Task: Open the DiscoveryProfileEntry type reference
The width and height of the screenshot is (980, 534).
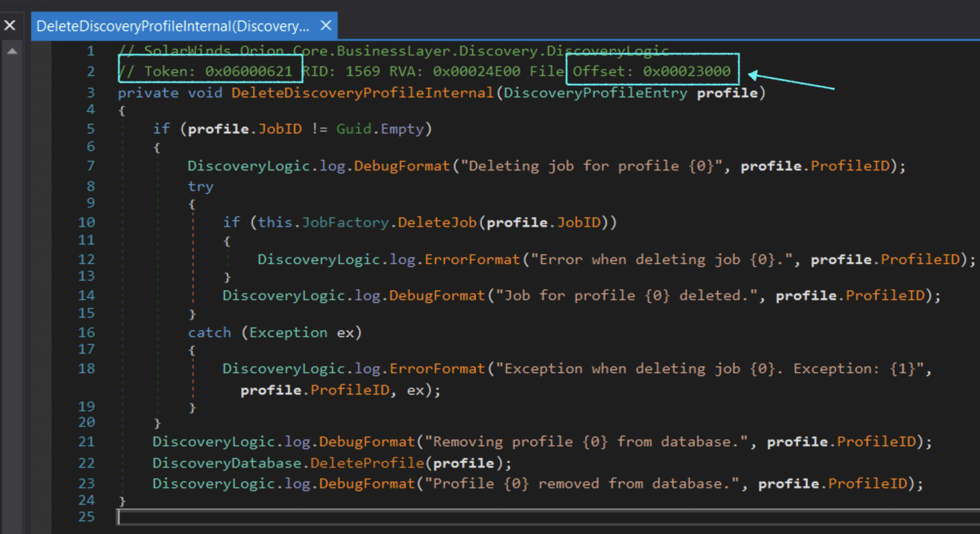Action: (x=595, y=93)
